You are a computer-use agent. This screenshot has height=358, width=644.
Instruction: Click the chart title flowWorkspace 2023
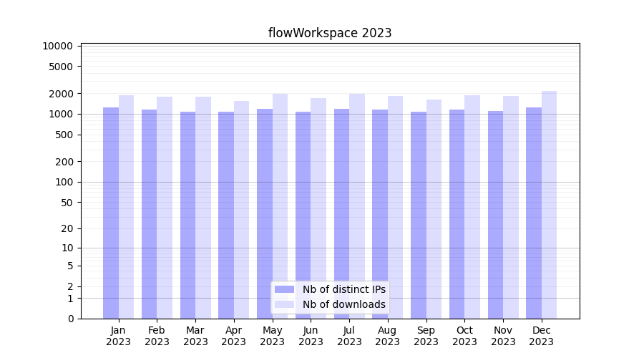tap(330, 33)
